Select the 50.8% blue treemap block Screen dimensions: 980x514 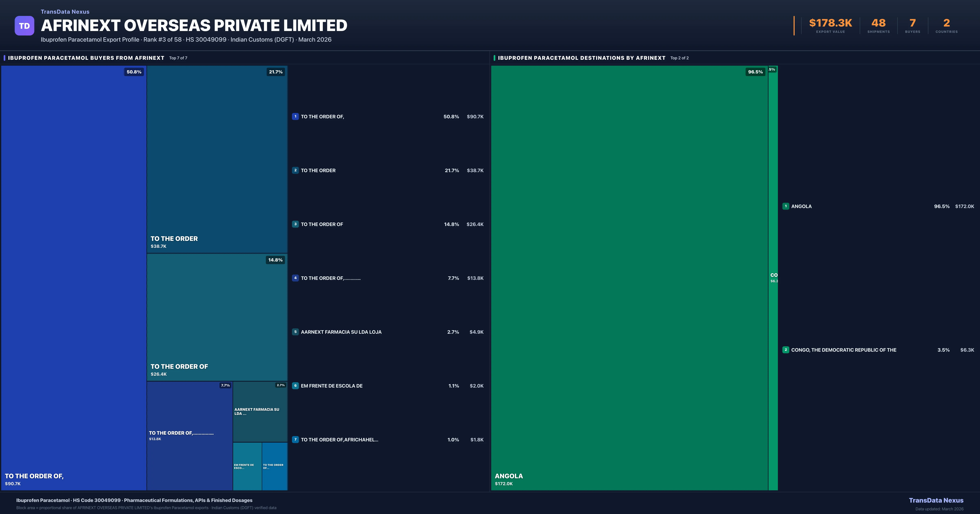pyautogui.click(x=74, y=278)
